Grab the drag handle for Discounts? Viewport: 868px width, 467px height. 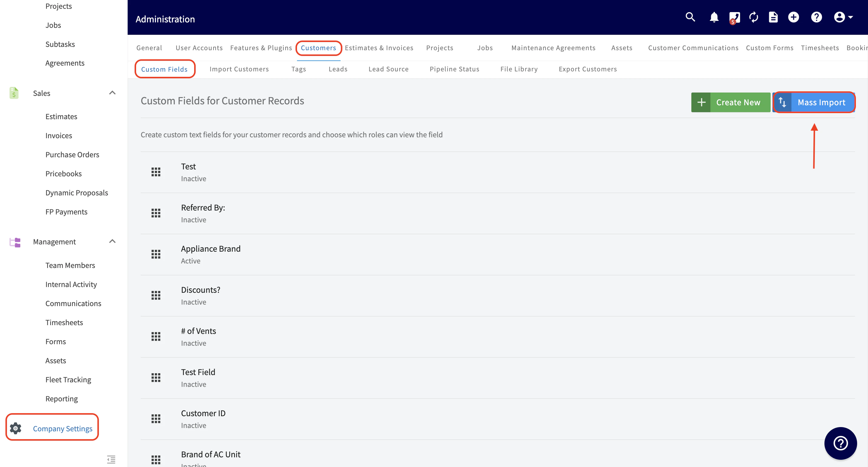point(156,295)
